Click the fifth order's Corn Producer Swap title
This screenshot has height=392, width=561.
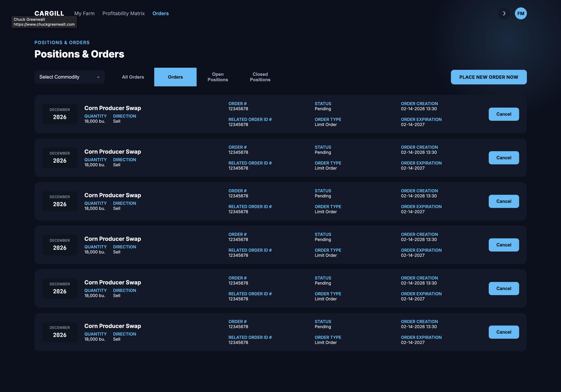pos(113,282)
